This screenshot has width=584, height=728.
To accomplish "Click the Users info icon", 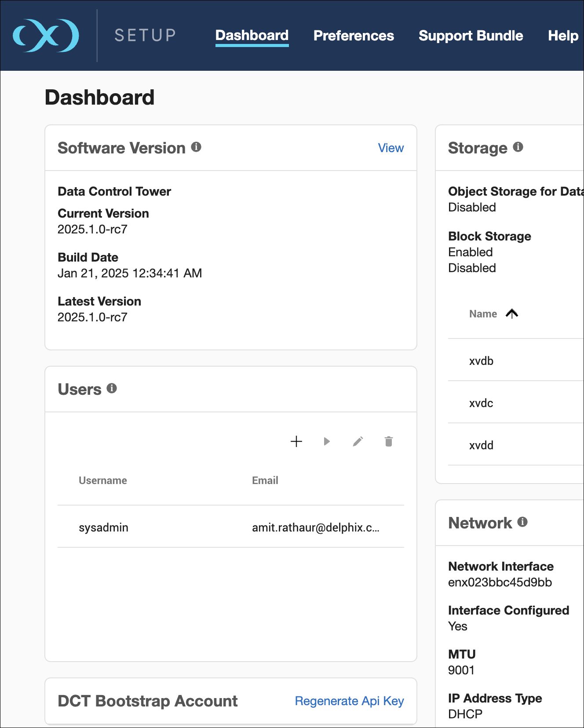I will 112,388.
